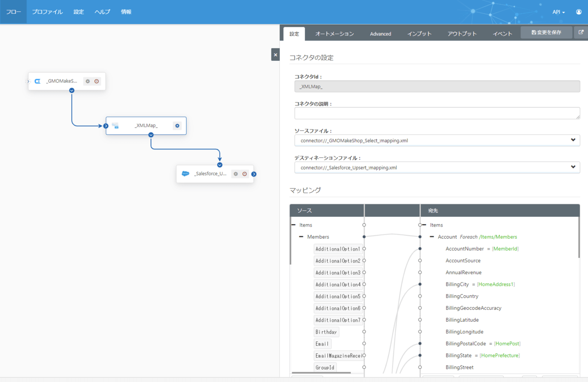This screenshot has width=588, height=382.
Task: Click the コネクタId field
Action: (x=437, y=86)
